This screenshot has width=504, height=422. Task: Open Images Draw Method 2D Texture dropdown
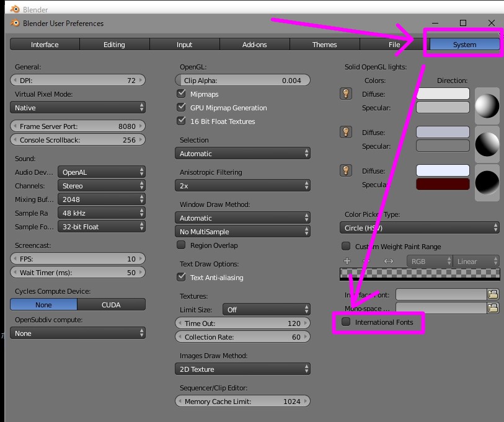coord(242,369)
